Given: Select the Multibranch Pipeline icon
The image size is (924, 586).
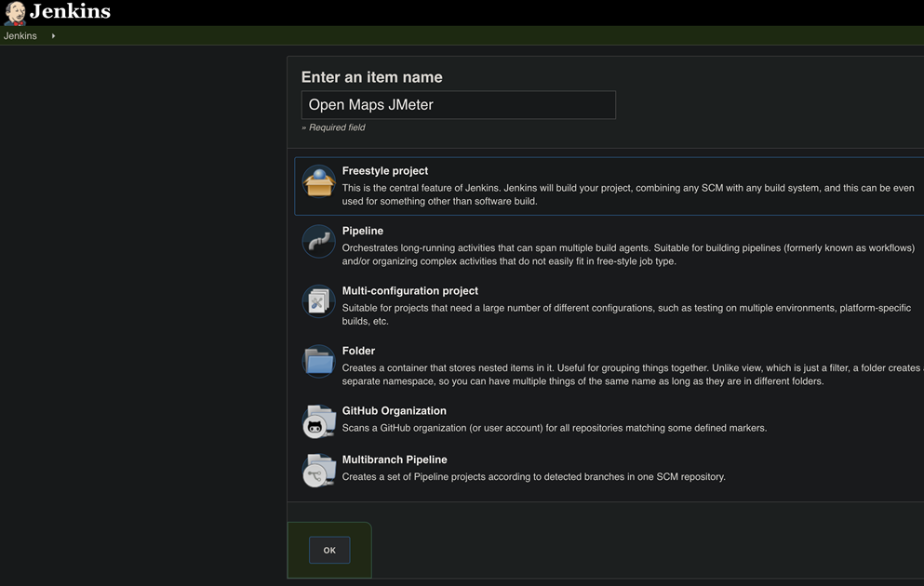Looking at the screenshot, I should point(319,470).
